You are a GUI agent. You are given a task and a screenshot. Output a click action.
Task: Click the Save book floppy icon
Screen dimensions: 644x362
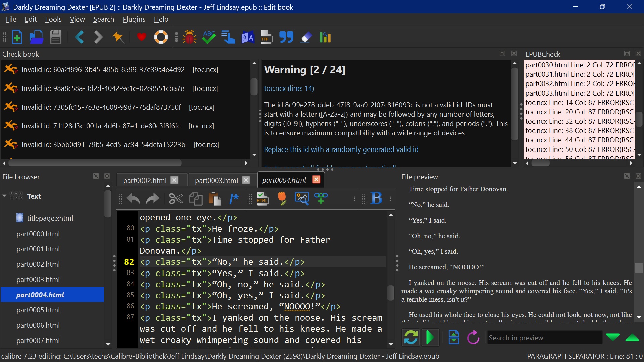coord(56,37)
